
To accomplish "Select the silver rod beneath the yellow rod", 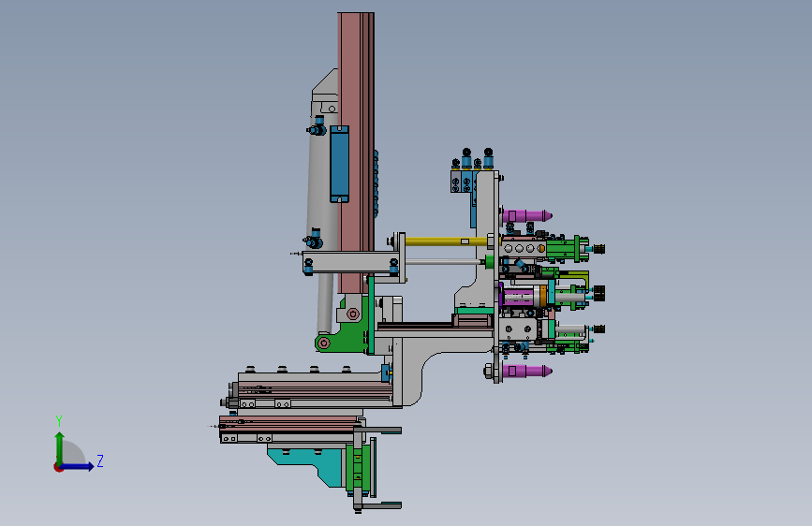I will click(x=444, y=262).
